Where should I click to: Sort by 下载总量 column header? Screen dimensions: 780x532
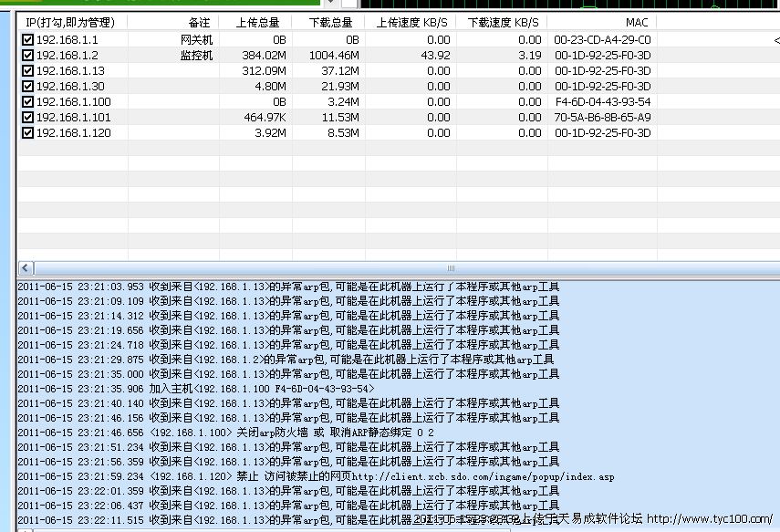[x=330, y=22]
